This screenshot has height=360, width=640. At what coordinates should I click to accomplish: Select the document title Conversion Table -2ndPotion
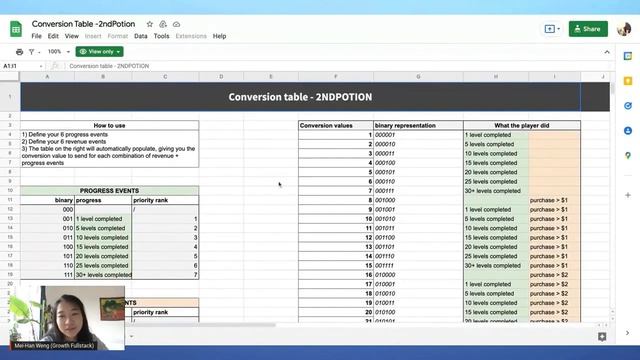click(x=83, y=24)
